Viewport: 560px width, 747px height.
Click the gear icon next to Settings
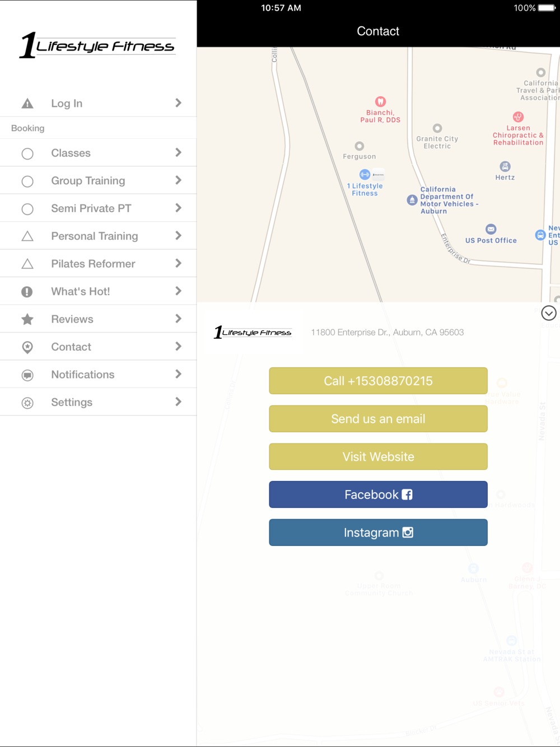[x=27, y=403]
